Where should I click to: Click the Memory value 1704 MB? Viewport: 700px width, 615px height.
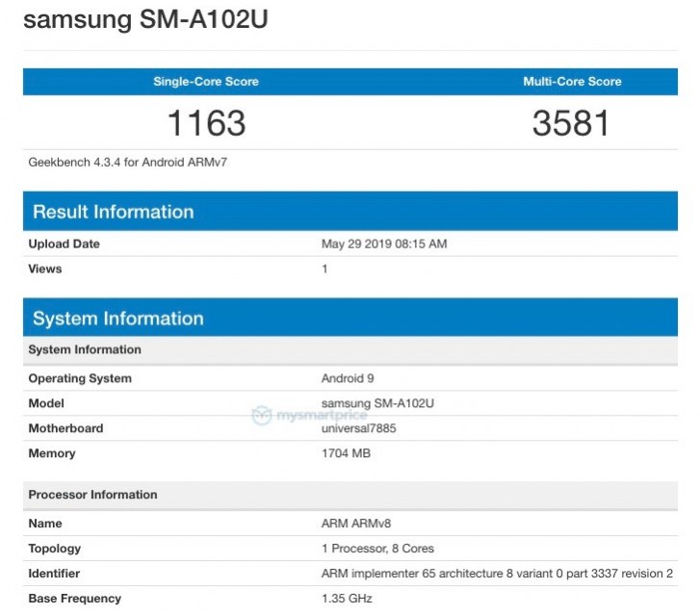pos(346,453)
